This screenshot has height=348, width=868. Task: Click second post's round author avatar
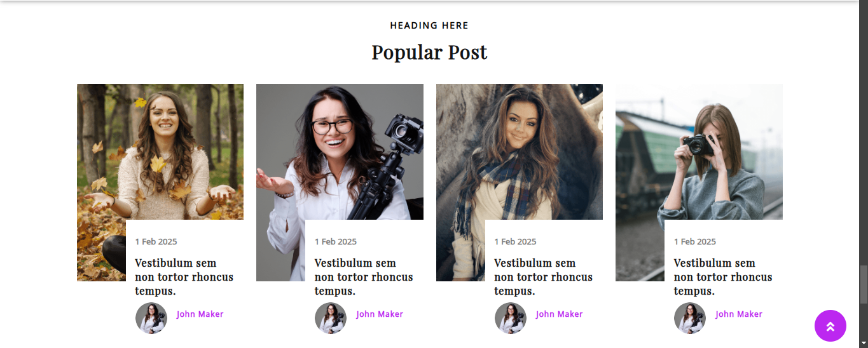331,318
